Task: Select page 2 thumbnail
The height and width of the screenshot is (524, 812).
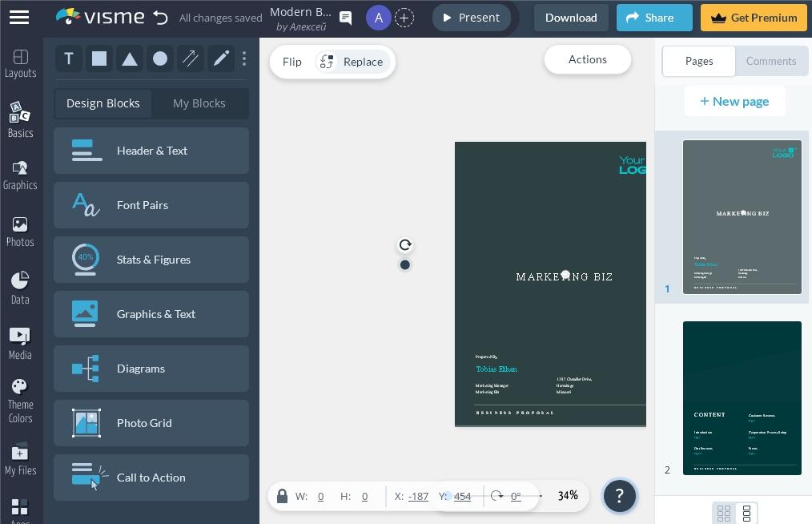Action: tap(742, 397)
